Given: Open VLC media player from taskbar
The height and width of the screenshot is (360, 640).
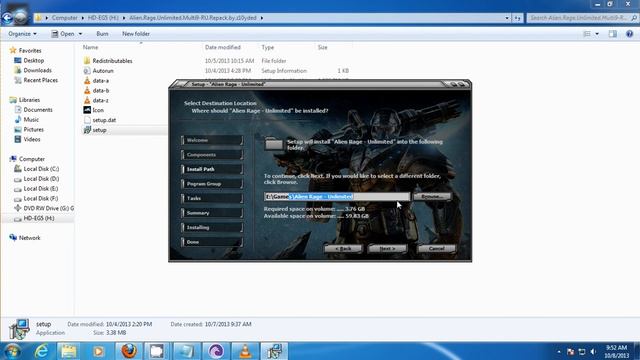Looking at the screenshot, I should click(245, 351).
